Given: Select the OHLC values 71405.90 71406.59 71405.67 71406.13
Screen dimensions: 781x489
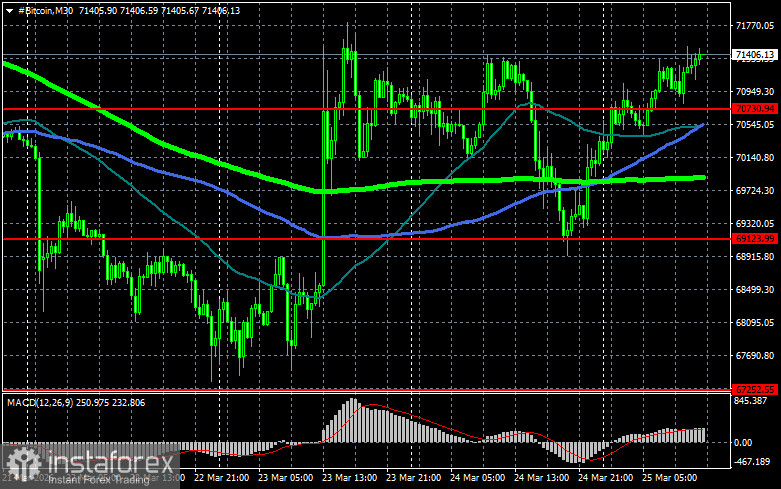Looking at the screenshot, I should click(159, 10).
